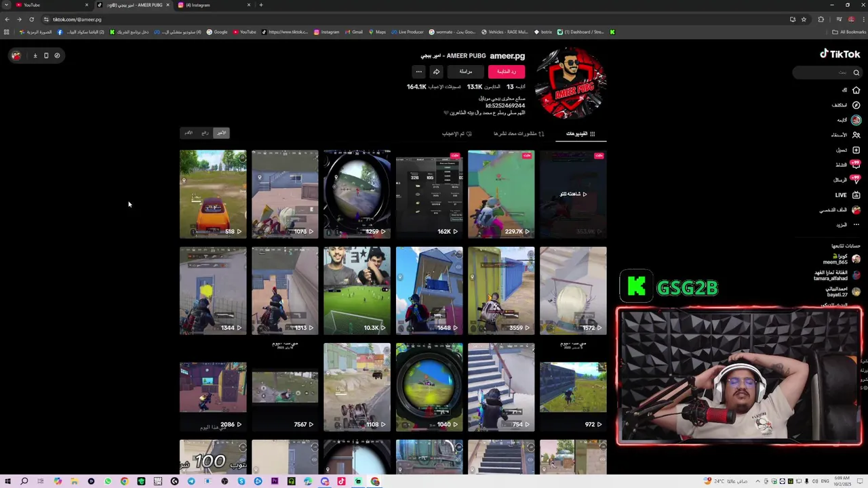The height and width of the screenshot is (488, 868).
Task: Switch to the Instagram browser tab
Action: [214, 5]
